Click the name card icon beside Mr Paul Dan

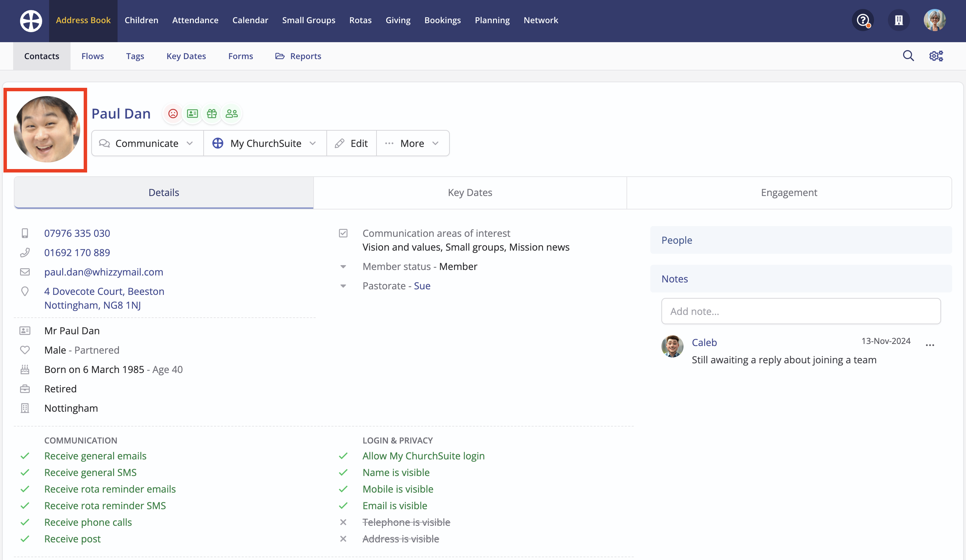point(25,331)
